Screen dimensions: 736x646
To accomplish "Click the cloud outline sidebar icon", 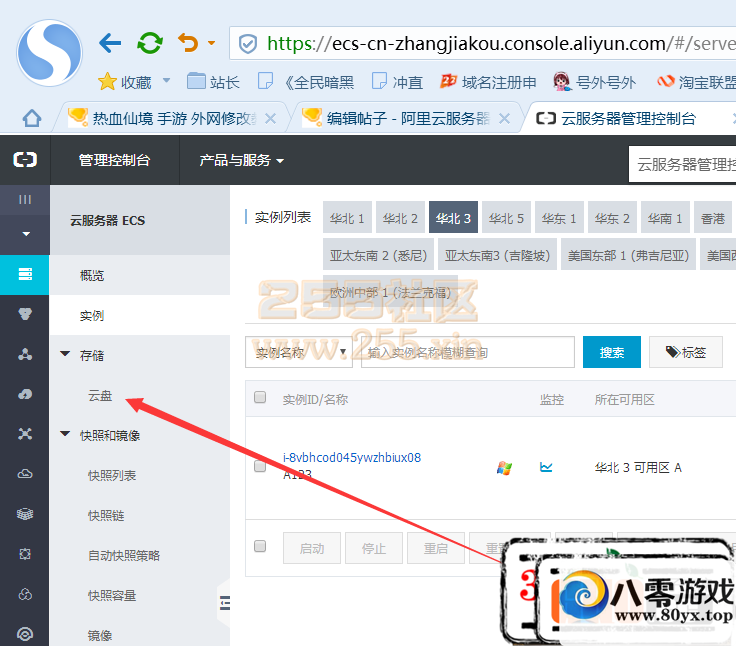I will point(25,474).
